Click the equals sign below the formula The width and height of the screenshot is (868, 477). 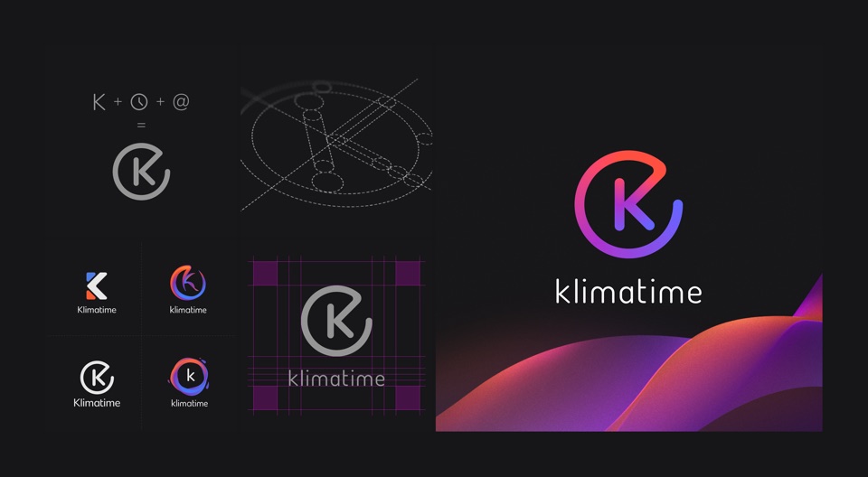(141, 126)
